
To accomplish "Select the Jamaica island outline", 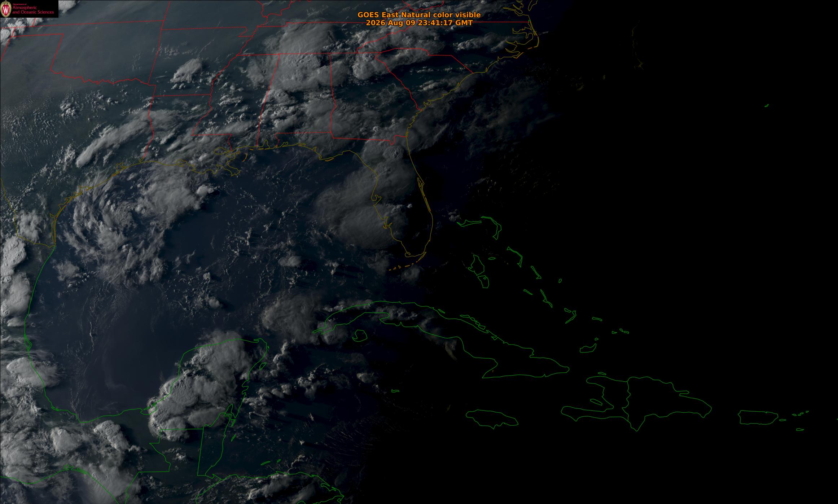I will tap(492, 419).
